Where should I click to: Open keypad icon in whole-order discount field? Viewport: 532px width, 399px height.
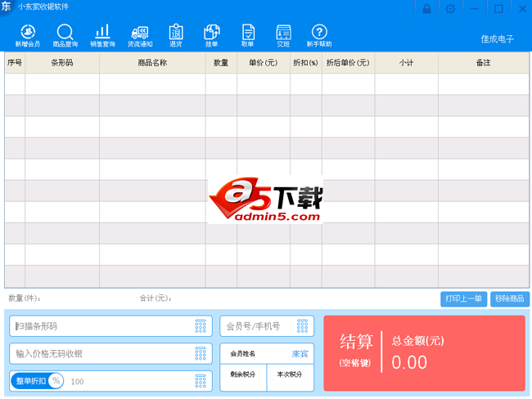tap(201, 381)
